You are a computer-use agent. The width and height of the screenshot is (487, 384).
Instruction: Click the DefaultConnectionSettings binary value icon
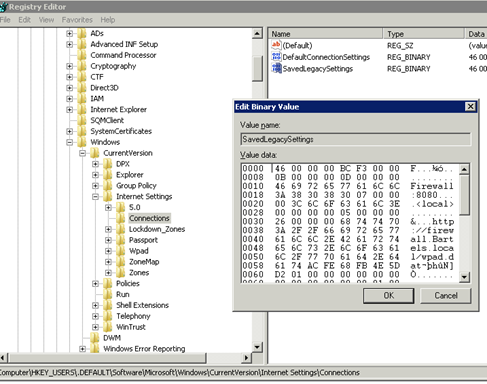coord(276,57)
